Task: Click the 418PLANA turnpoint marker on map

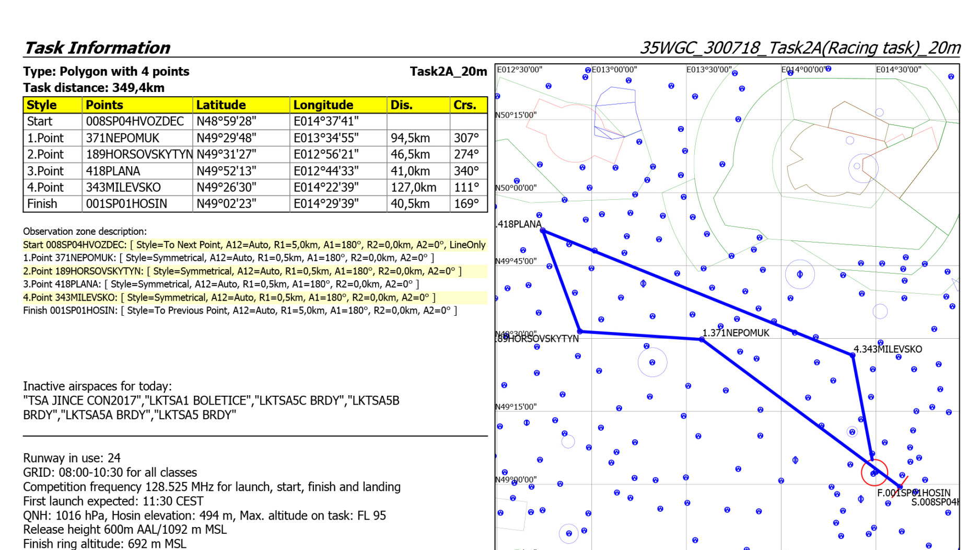Action: click(543, 231)
